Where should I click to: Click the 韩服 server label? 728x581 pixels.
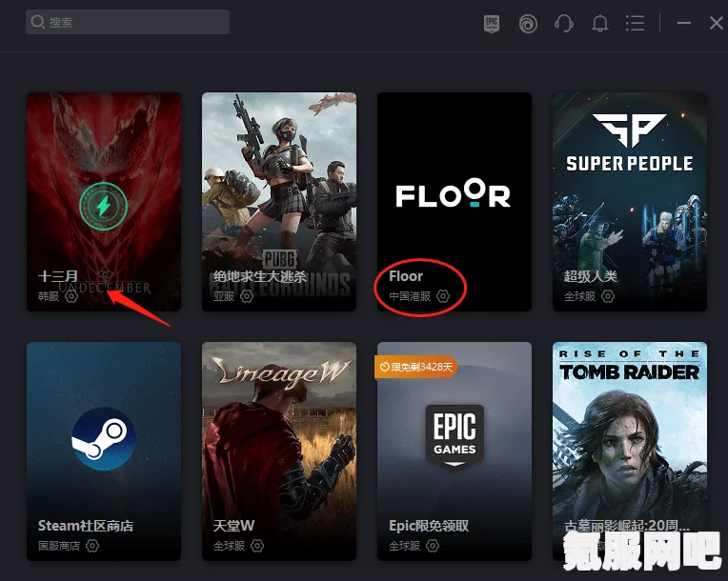[49, 296]
